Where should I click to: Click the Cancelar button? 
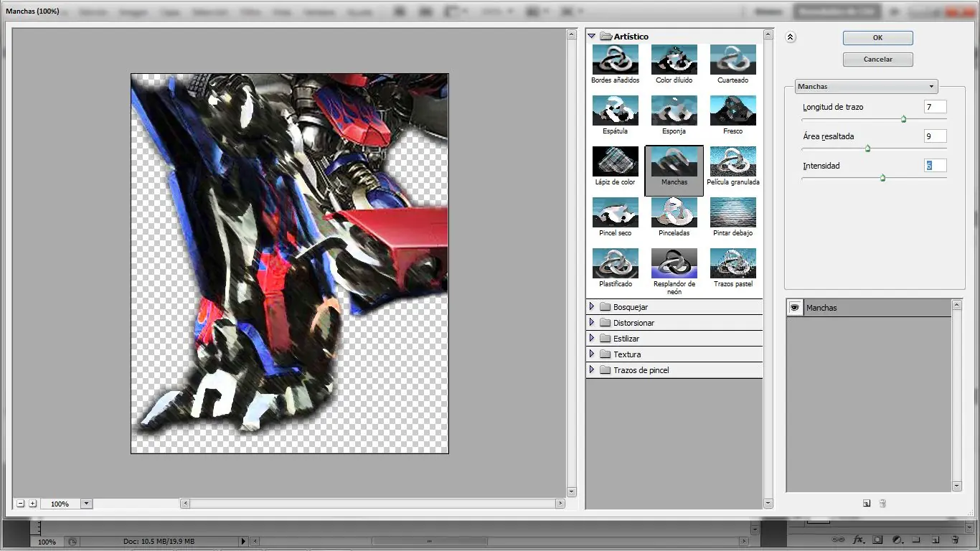pyautogui.click(x=877, y=60)
